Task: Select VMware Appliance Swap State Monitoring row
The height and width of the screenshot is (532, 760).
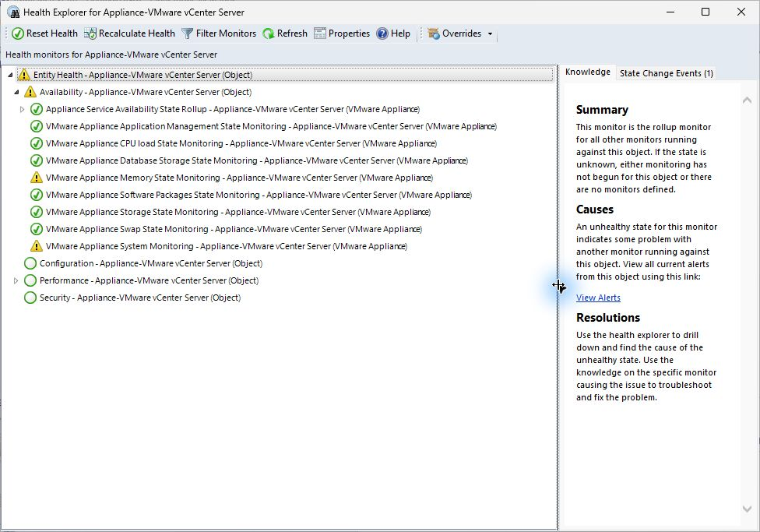Action: click(x=234, y=229)
